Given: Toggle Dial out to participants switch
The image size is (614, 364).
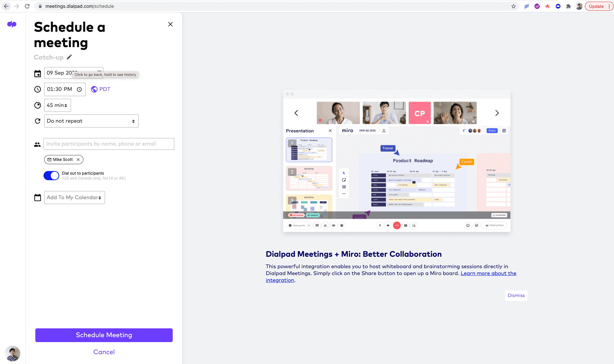Looking at the screenshot, I should 51,176.
